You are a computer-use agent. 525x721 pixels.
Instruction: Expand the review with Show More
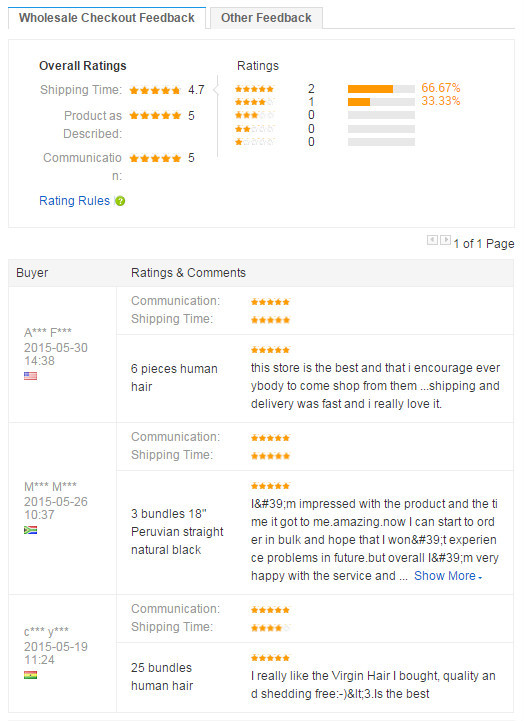click(445, 576)
